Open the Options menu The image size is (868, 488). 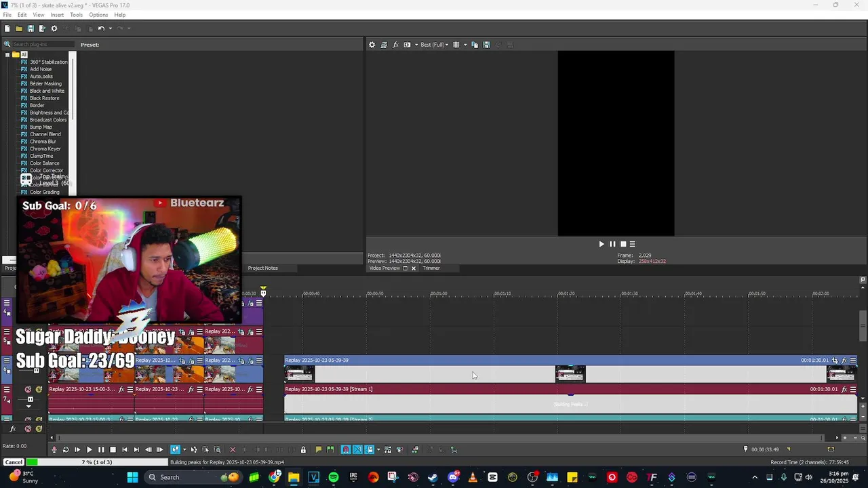pyautogui.click(x=98, y=15)
